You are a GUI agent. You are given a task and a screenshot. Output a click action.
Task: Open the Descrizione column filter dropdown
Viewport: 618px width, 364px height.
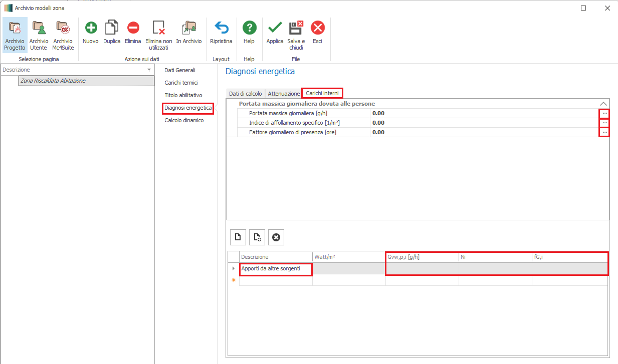pos(149,70)
